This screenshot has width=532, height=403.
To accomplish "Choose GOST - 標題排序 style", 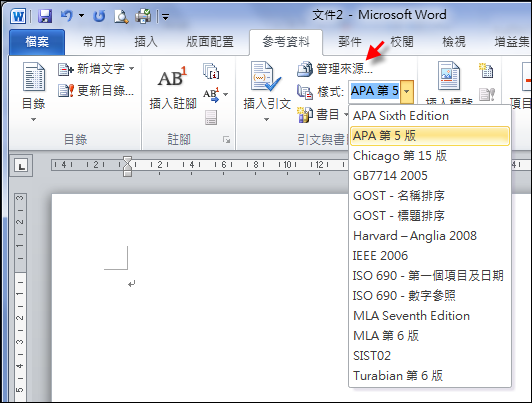I will click(x=430, y=216).
